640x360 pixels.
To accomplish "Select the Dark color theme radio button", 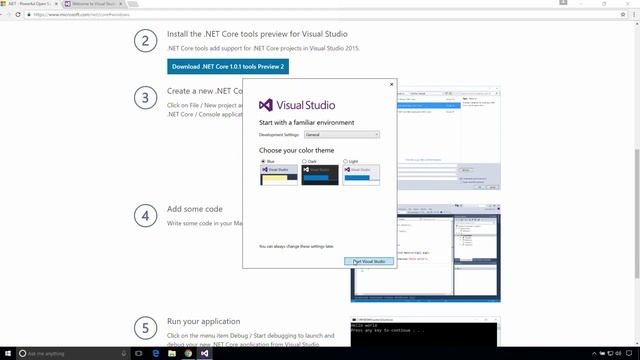I will coord(304,162).
